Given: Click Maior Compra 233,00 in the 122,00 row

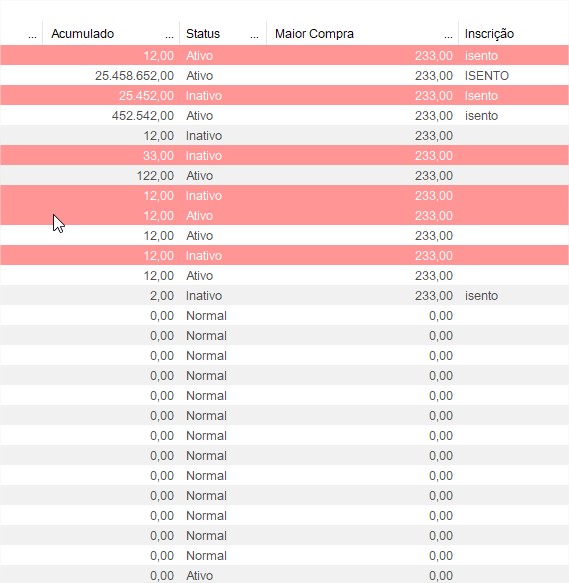Looking at the screenshot, I should coord(434,175).
